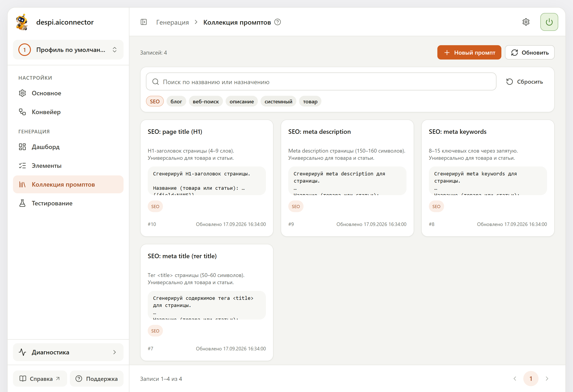The width and height of the screenshot is (573, 392).
Task: Create a new prompt with Новый промпт
Action: click(x=469, y=53)
